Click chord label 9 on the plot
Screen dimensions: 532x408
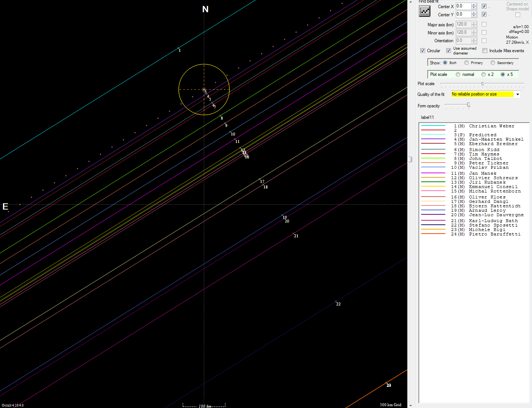(226, 126)
